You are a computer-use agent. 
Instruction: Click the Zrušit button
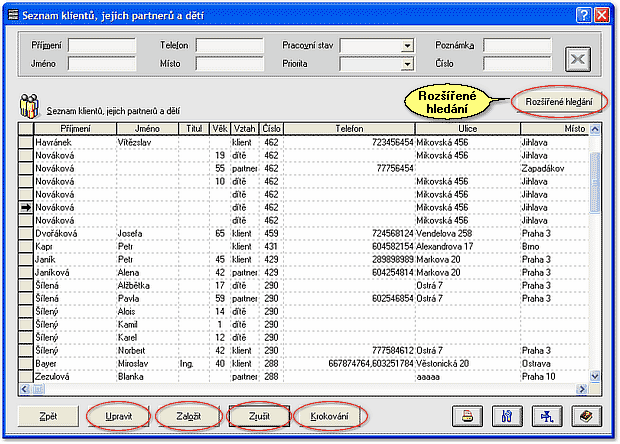point(259,415)
